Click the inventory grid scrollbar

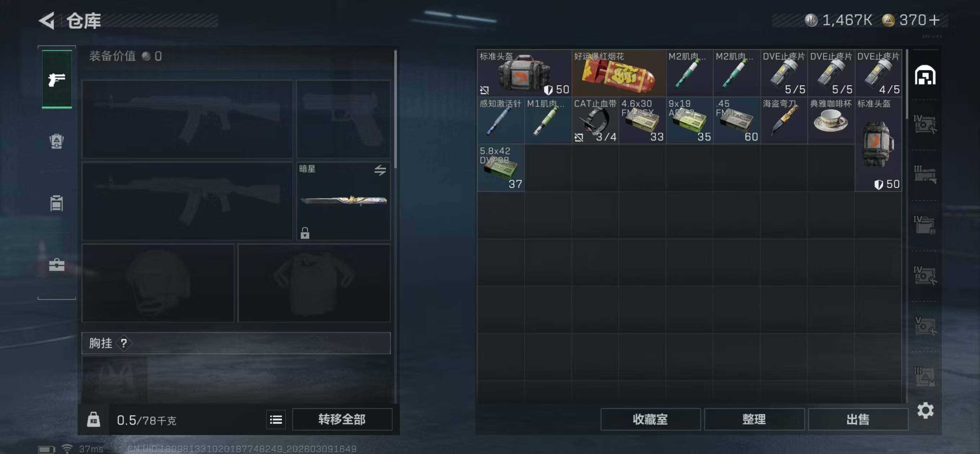(x=907, y=84)
